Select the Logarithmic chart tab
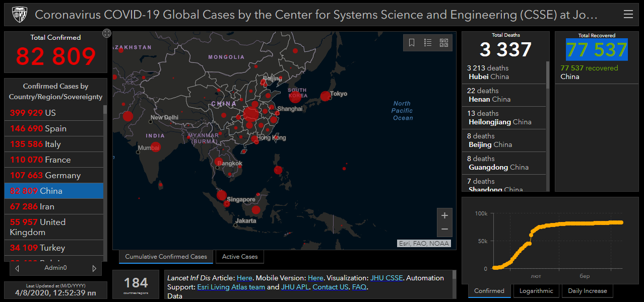Image resolution: width=644 pixels, height=302 pixels. [x=536, y=291]
